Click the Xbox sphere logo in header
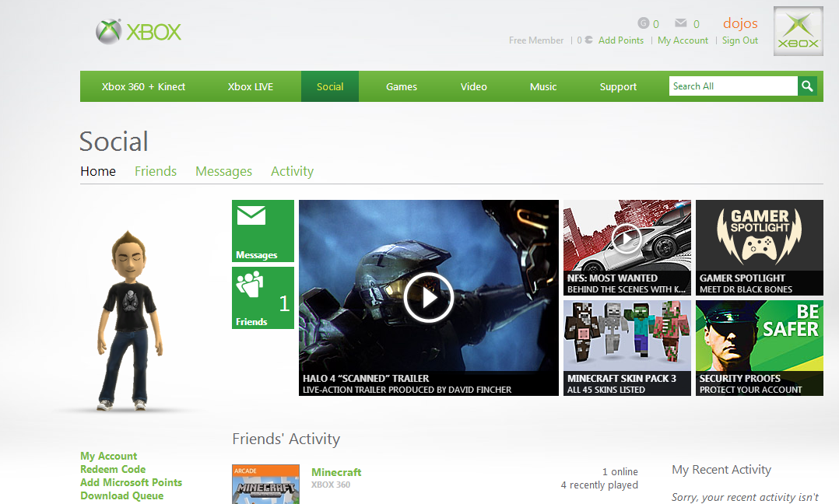The image size is (839, 504). coord(109,32)
